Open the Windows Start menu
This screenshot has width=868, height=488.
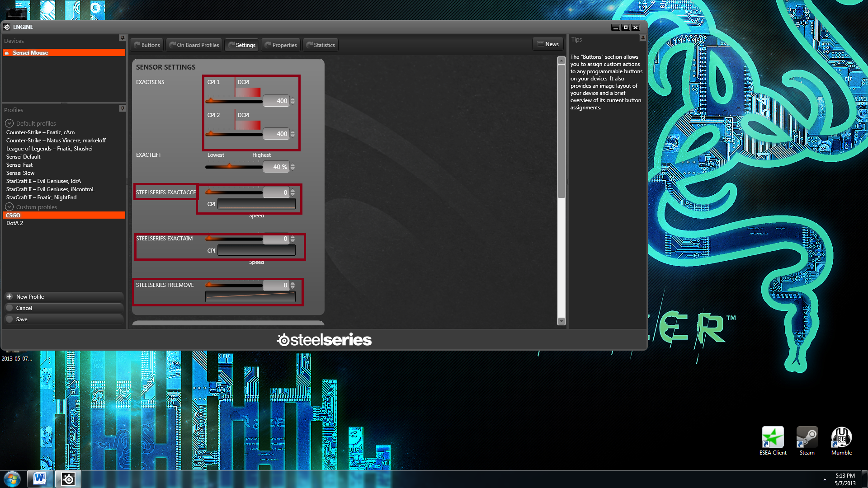click(12, 479)
